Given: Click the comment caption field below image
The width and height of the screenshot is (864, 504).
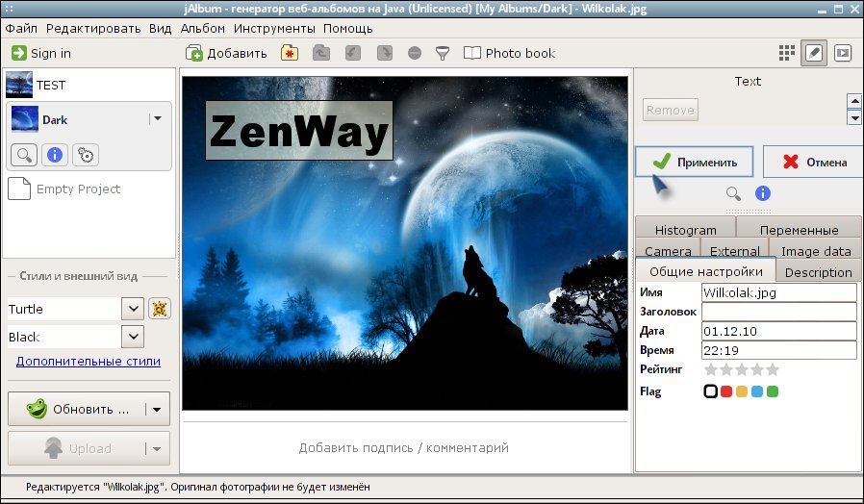Looking at the screenshot, I should [x=404, y=448].
